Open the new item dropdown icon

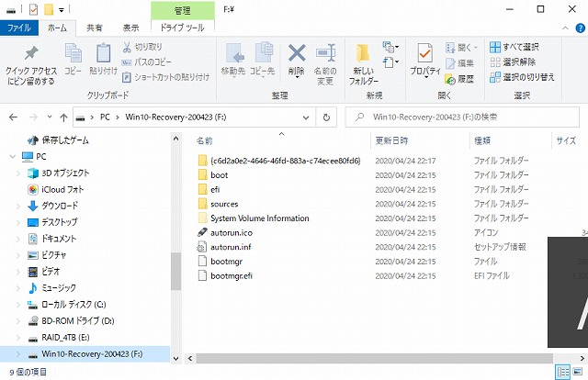(x=390, y=47)
